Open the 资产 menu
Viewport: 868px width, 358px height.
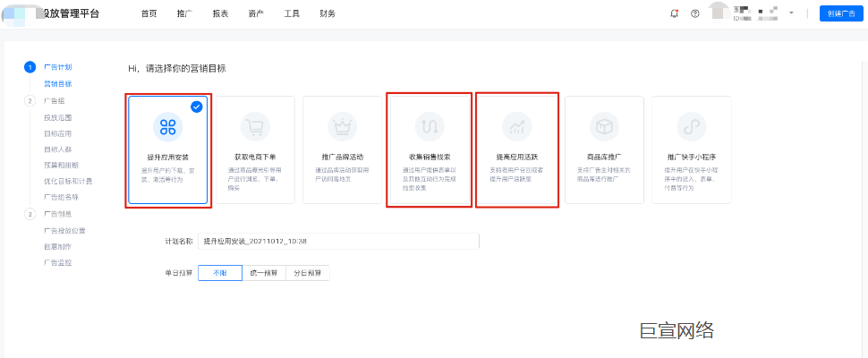coord(256,13)
